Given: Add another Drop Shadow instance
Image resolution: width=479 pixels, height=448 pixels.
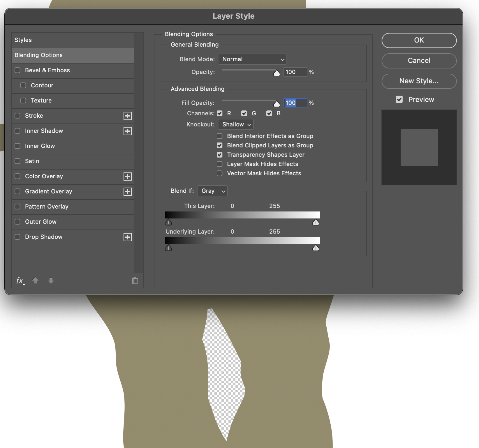Looking at the screenshot, I should coord(128,237).
